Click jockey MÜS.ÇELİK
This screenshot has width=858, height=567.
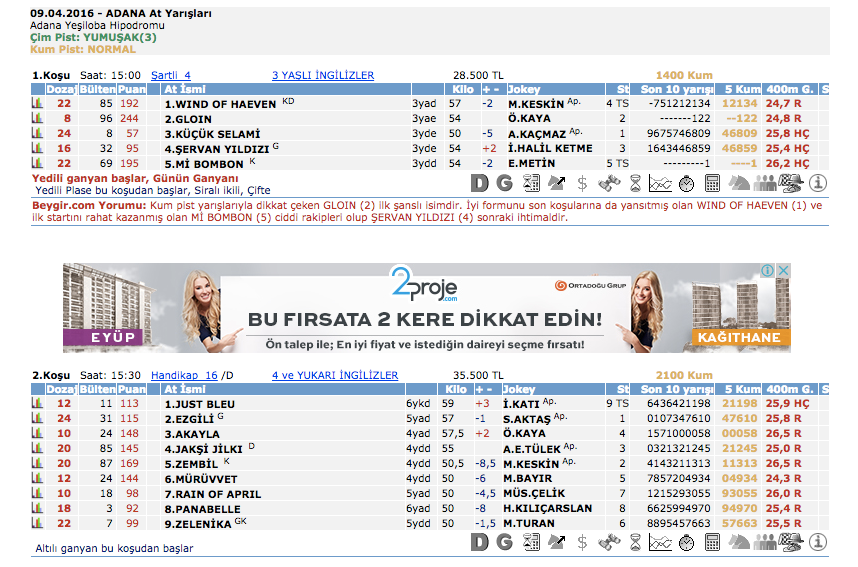click(x=534, y=493)
